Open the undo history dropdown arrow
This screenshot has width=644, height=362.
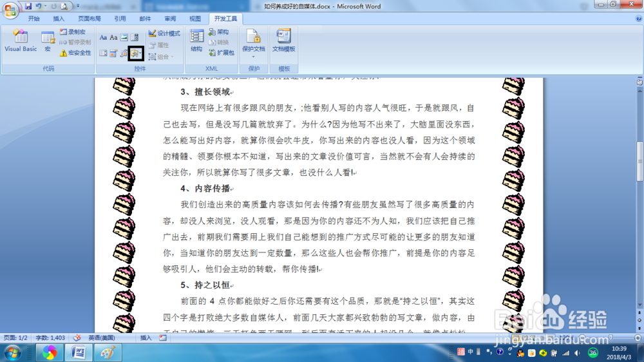pos(45,6)
